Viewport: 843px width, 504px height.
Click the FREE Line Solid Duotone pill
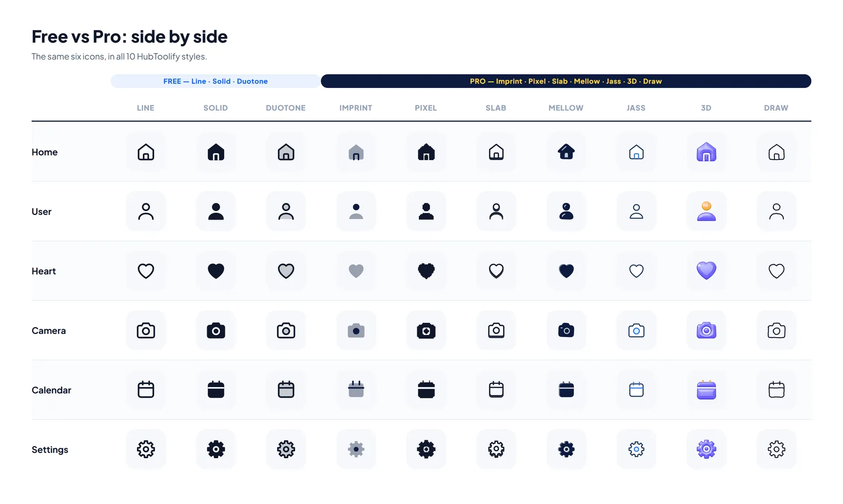[215, 81]
